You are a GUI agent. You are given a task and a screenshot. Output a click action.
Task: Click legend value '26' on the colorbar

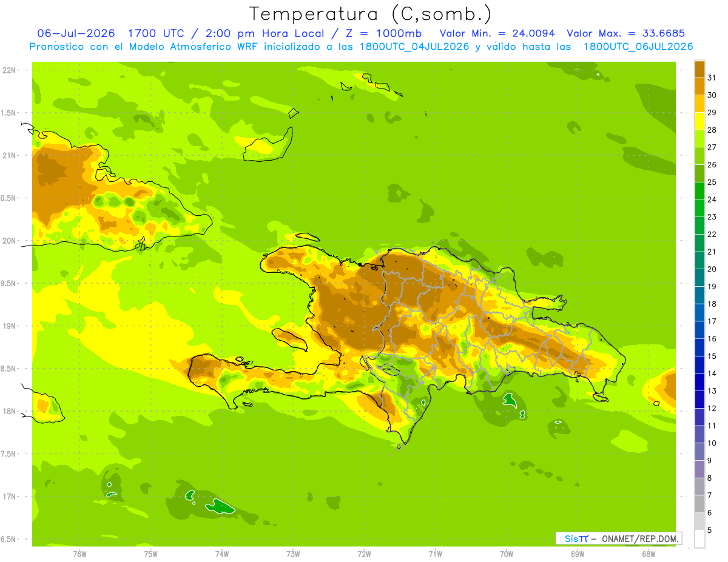tap(712, 164)
